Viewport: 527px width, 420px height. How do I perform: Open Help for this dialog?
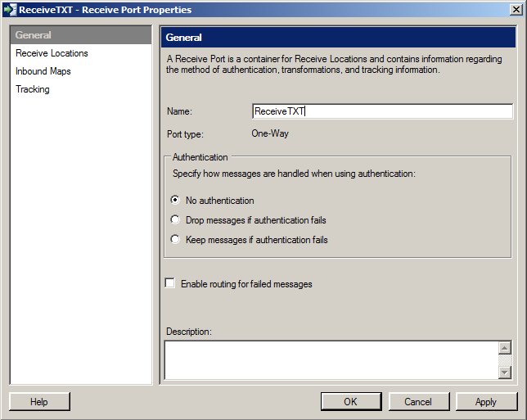click(39, 401)
